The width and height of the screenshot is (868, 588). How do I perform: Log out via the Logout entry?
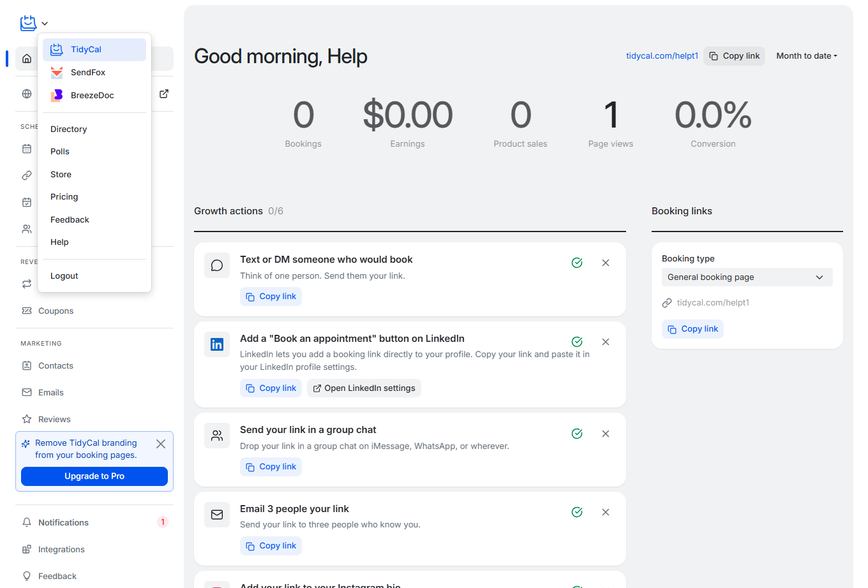(x=94, y=276)
